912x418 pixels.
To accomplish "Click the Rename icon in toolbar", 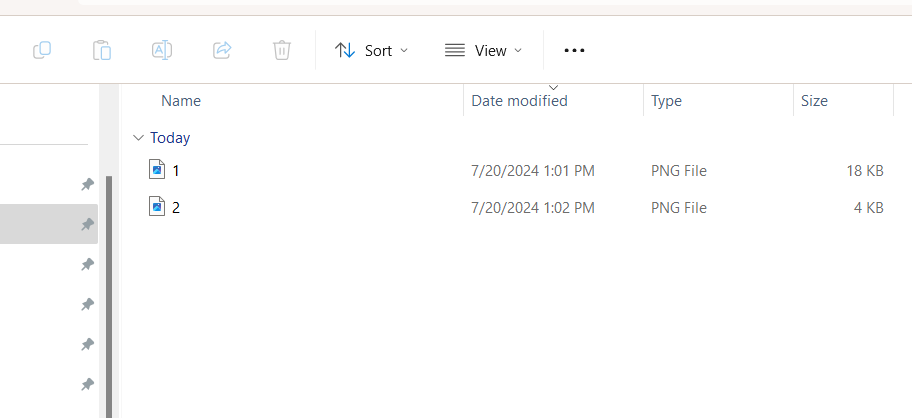I will 162,51.
